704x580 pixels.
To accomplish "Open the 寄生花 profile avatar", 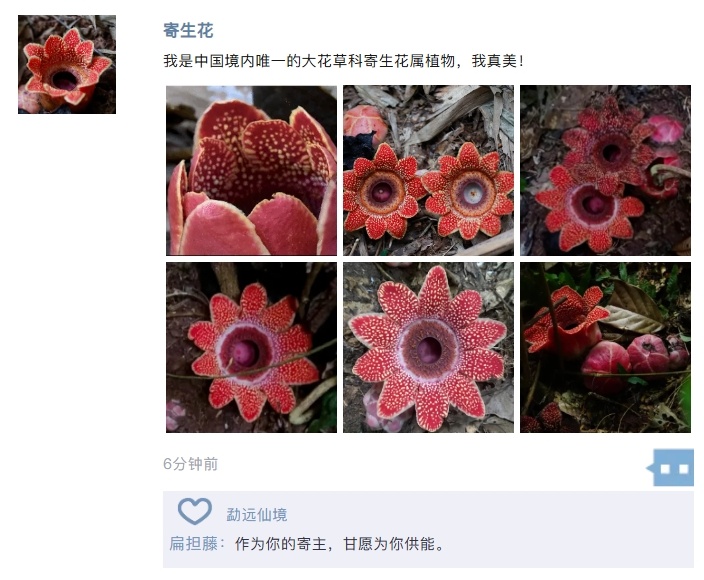I will (67, 64).
